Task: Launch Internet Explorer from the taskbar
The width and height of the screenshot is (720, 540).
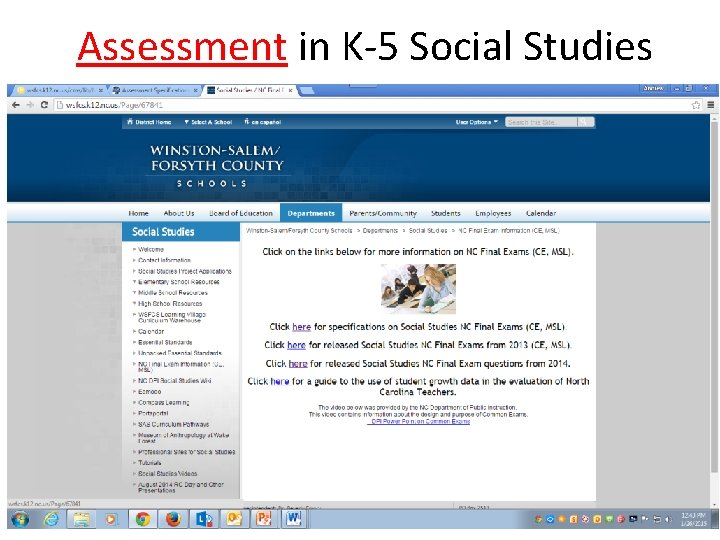Action: pyautogui.click(x=51, y=519)
